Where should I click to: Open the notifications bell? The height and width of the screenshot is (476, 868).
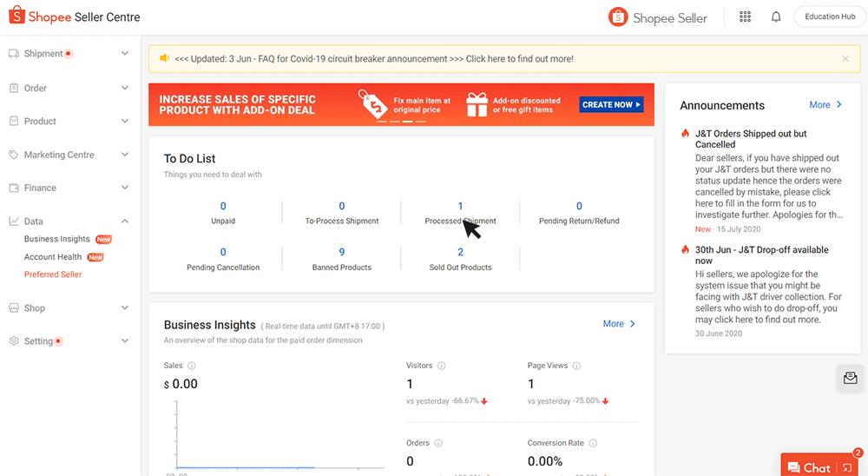coord(776,17)
